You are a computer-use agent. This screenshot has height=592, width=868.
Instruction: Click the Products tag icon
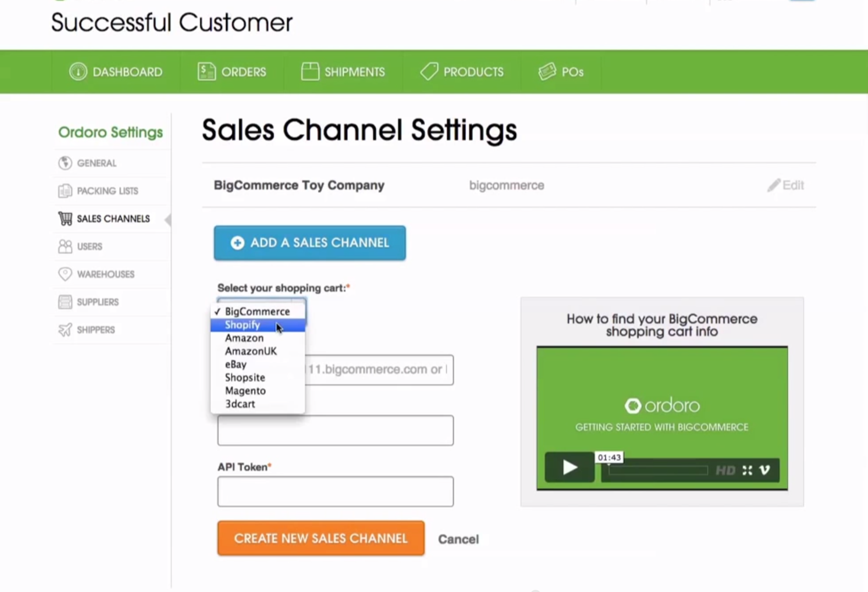429,71
